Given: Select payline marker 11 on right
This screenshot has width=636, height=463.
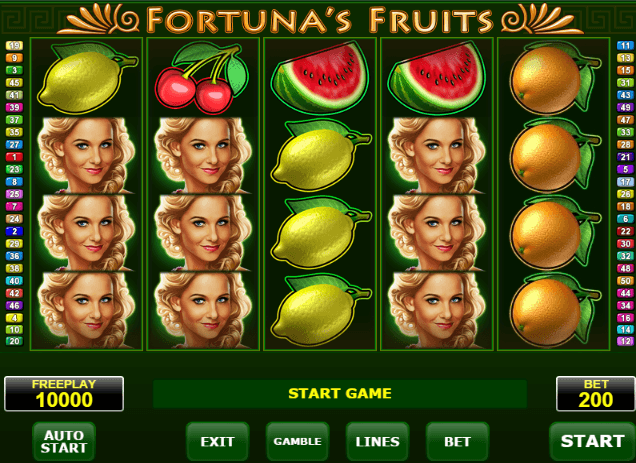Looking at the screenshot, I should (x=625, y=45).
